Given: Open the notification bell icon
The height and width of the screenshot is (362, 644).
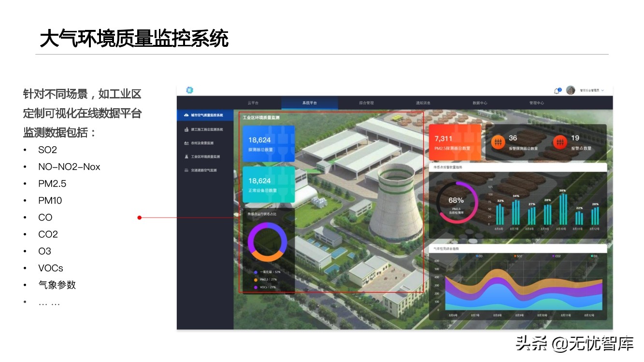Looking at the screenshot, I should (x=557, y=91).
